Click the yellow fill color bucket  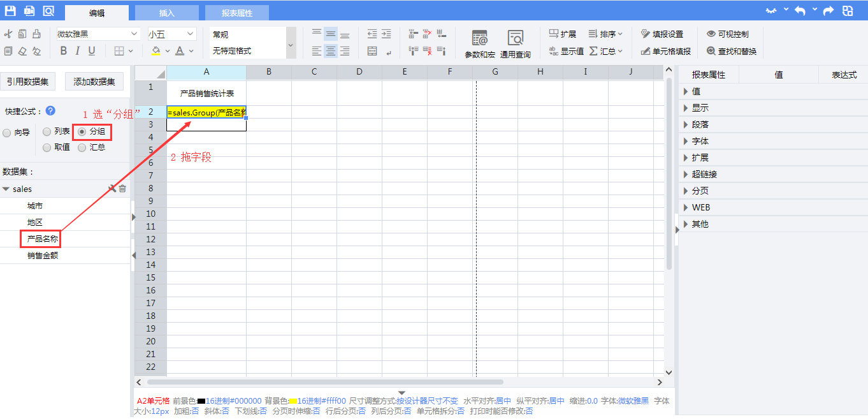[156, 51]
